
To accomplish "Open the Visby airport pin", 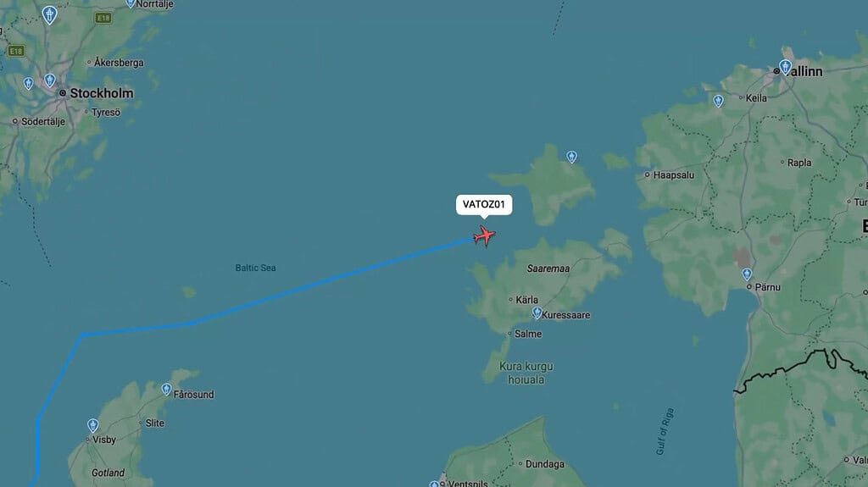I will tap(93, 425).
